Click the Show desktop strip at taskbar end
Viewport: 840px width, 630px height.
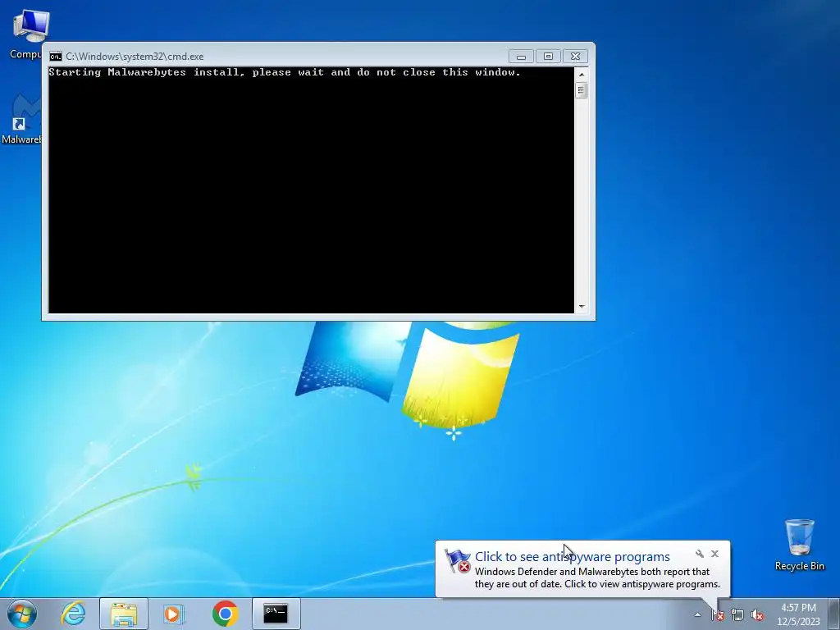[x=834, y=614]
